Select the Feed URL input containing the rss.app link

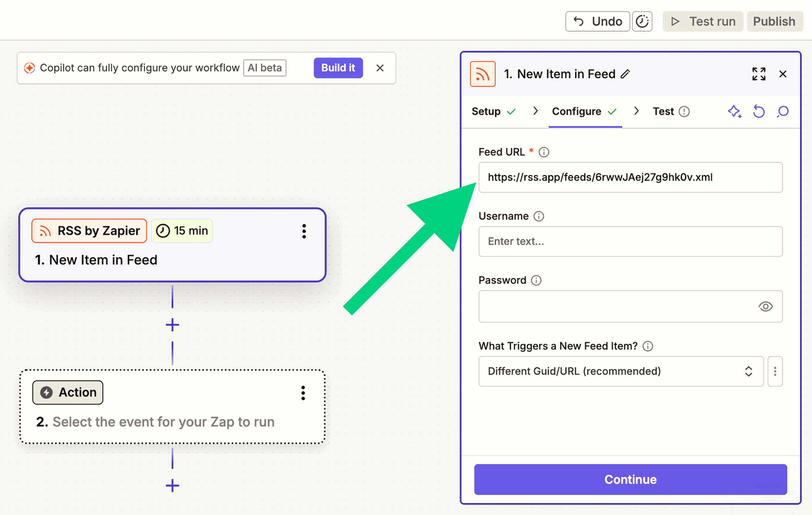click(630, 178)
